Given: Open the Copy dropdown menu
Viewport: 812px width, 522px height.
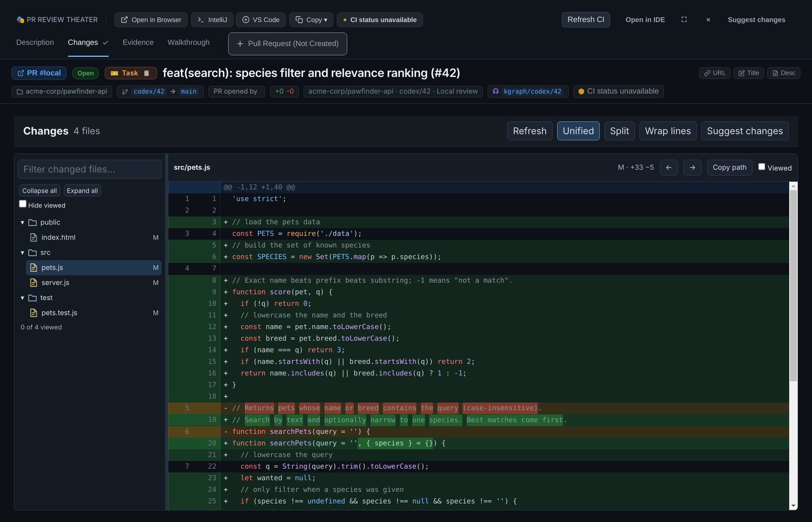Looking at the screenshot, I should point(312,20).
